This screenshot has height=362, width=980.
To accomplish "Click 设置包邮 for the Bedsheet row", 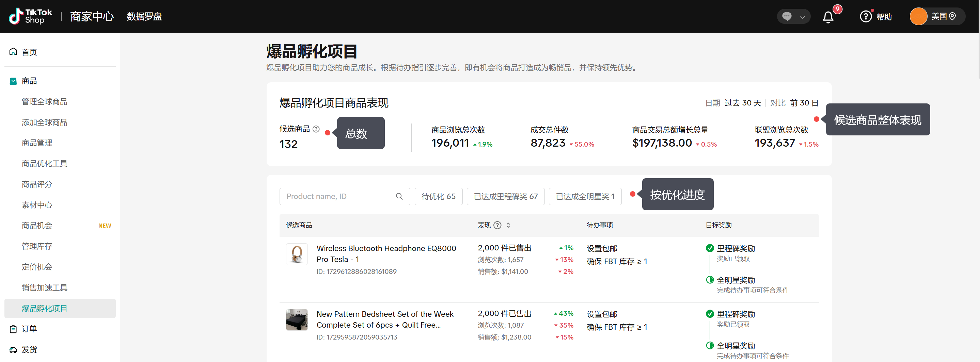I will [602, 314].
